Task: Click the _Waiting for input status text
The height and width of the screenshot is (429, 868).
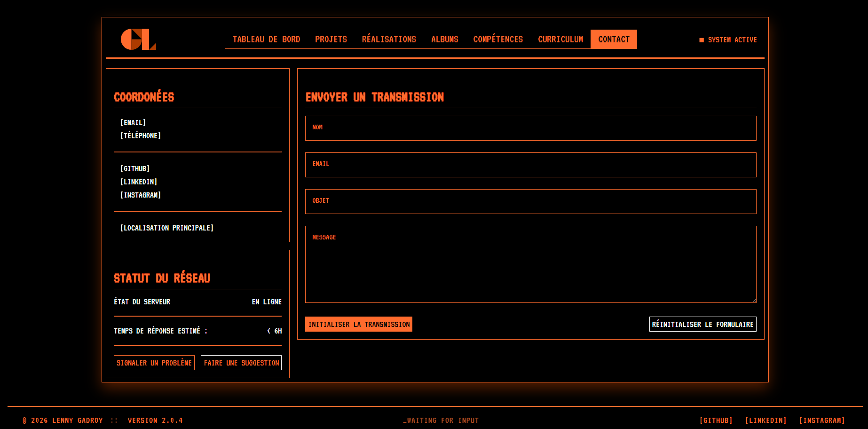Action: click(x=441, y=421)
